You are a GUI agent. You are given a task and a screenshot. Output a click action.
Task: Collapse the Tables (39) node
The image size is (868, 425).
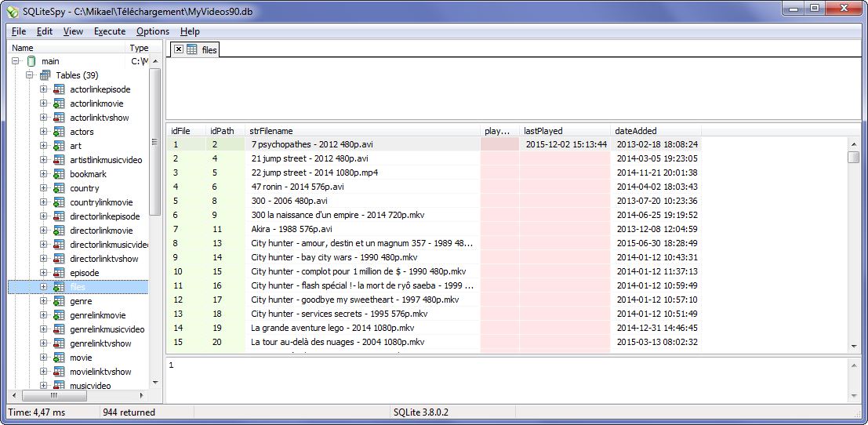[x=29, y=75]
